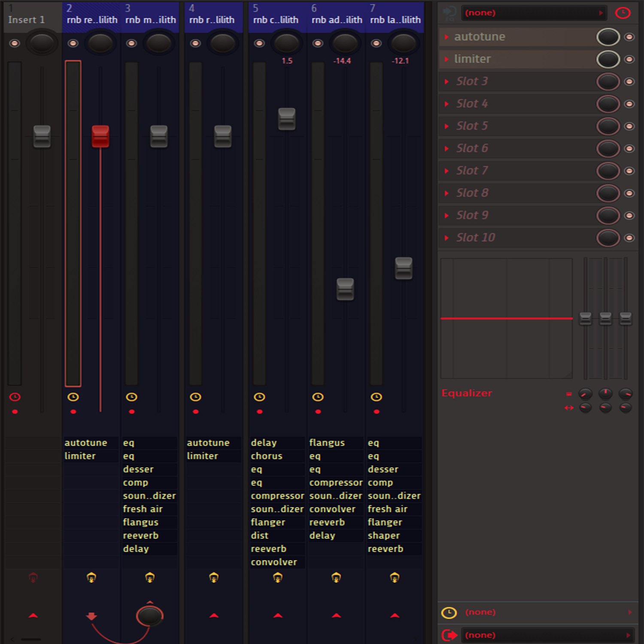Click the red clock icon above the effect slots
The width and height of the screenshot is (644, 644).
(623, 13)
